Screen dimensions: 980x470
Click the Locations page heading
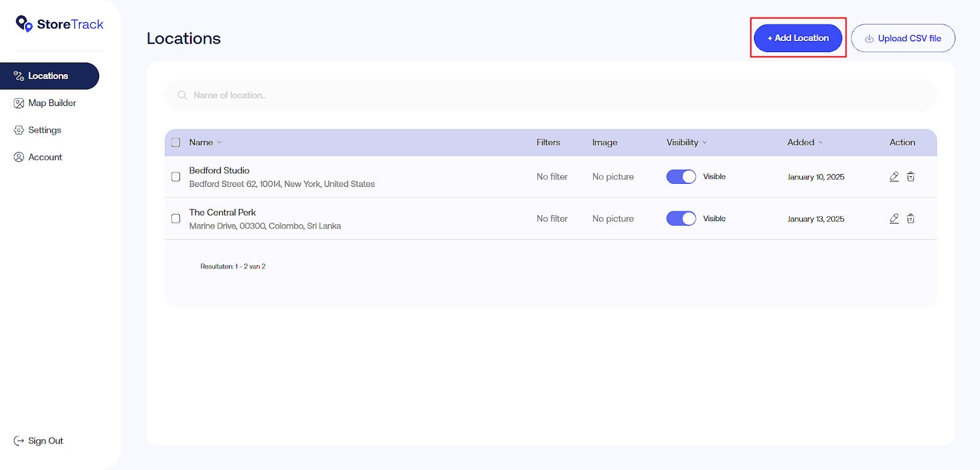[x=184, y=38]
